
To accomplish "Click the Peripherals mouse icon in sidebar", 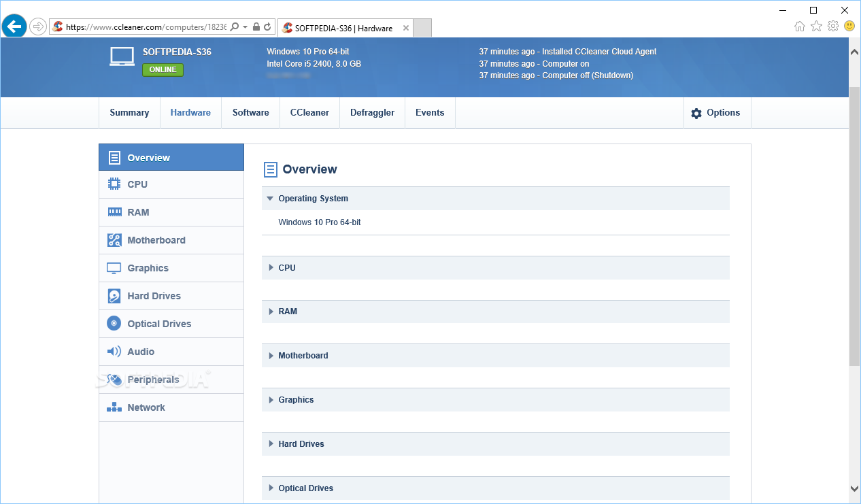I will [x=114, y=380].
